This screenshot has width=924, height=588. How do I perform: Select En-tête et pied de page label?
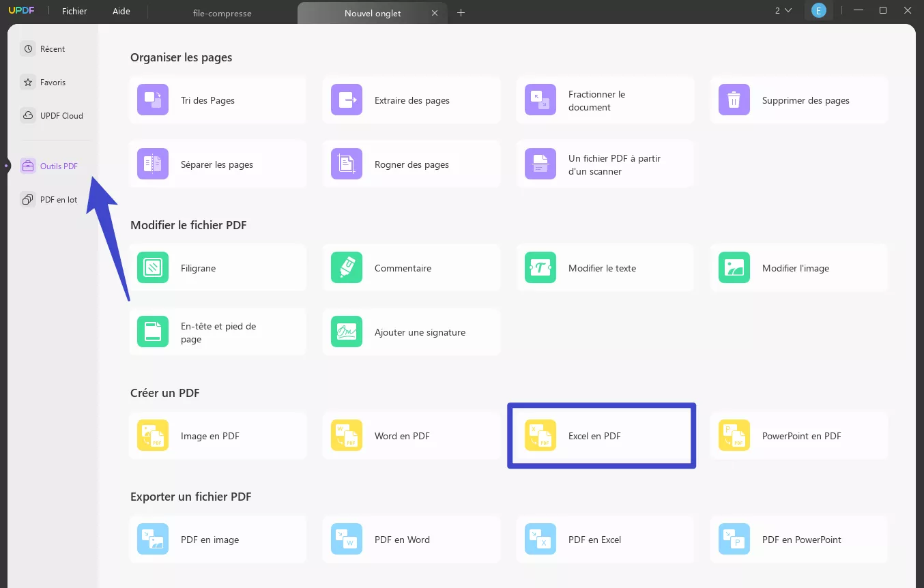click(218, 332)
